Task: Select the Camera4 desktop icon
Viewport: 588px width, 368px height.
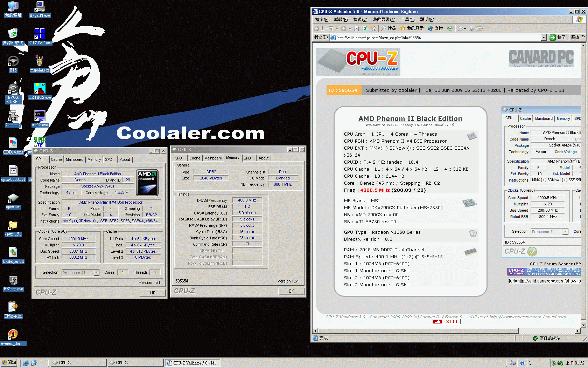Action: point(13,118)
